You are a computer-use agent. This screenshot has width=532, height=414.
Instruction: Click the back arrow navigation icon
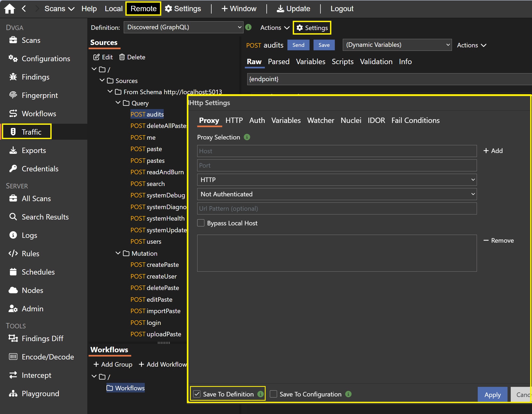(x=24, y=9)
